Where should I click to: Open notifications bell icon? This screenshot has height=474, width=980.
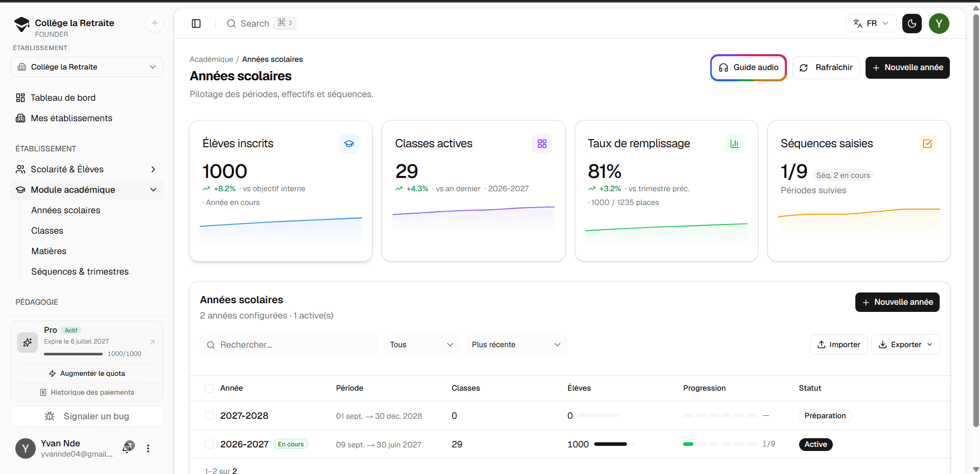[x=128, y=448]
